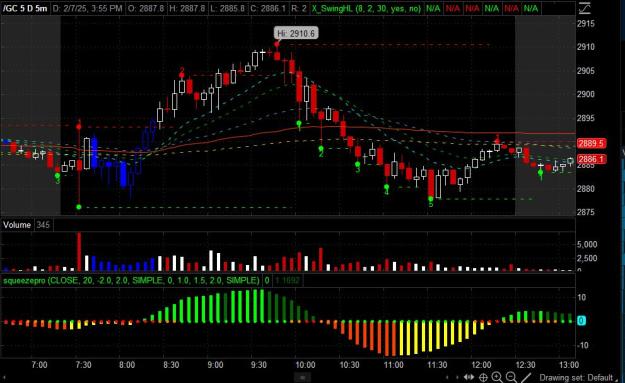Click the Volume value 345
Screen dimensions: 625x383
pyautogui.click(x=43, y=225)
